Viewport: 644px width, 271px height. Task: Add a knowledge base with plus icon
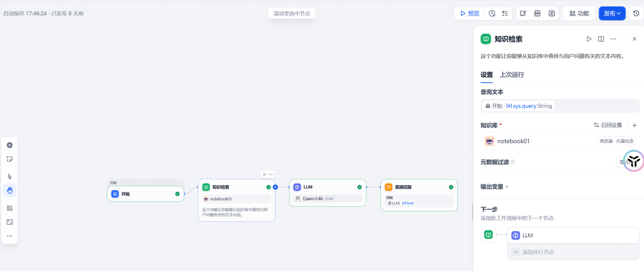(634, 125)
